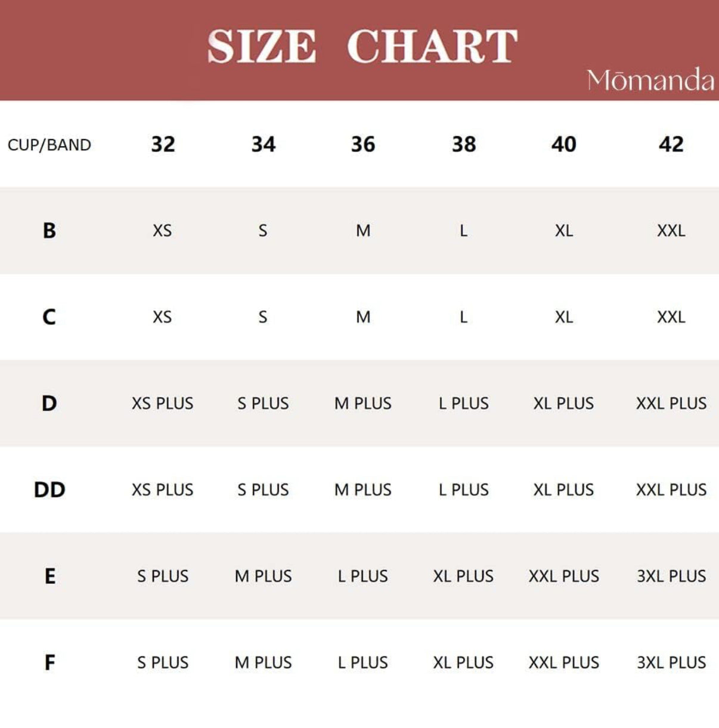Click XS in the B cup row
This screenshot has height=728, width=719.
pyautogui.click(x=162, y=231)
